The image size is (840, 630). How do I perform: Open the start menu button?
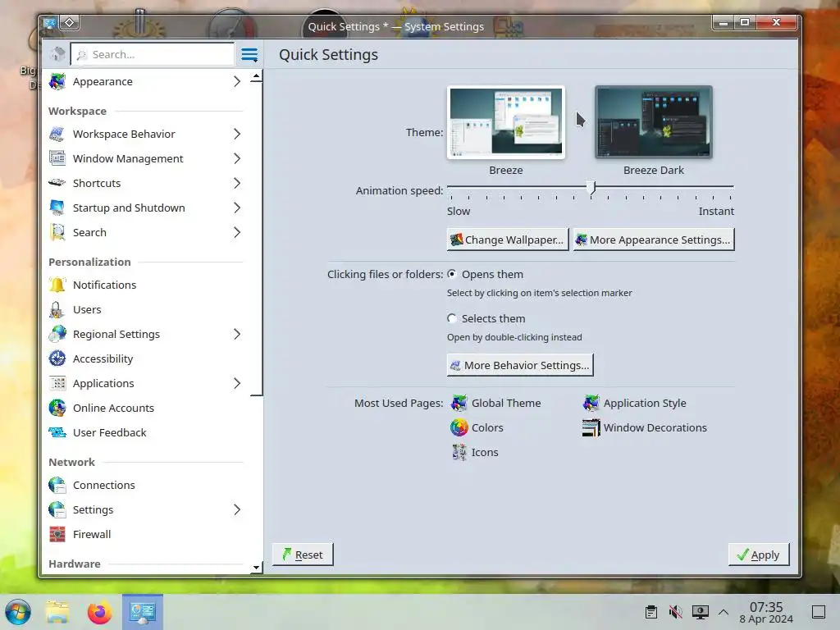[x=18, y=612]
